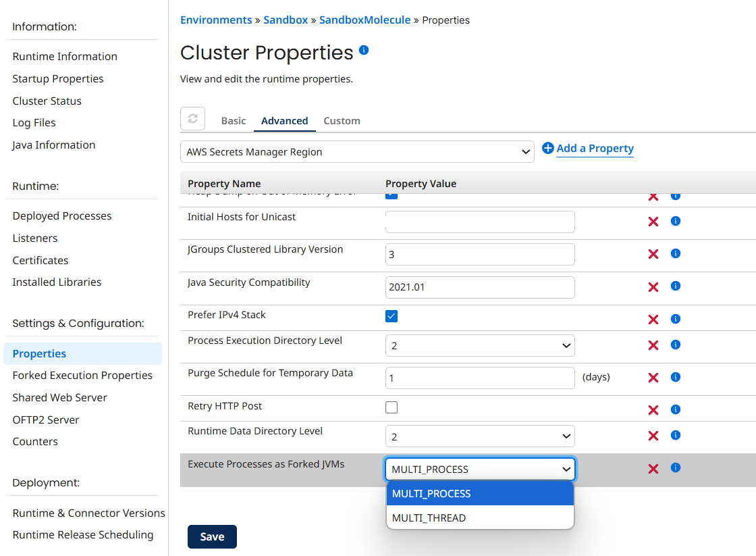
Task: Switch to the Basic tab
Action: 233,120
